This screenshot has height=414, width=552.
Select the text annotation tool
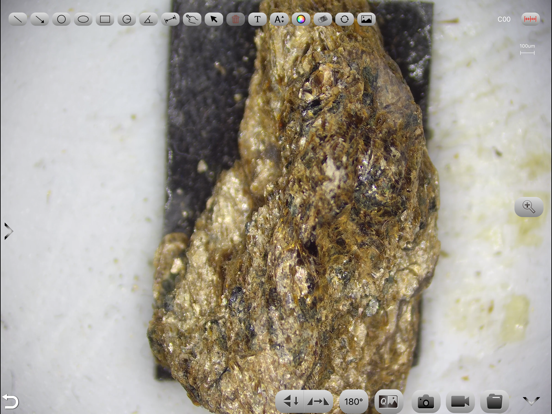coord(257,19)
